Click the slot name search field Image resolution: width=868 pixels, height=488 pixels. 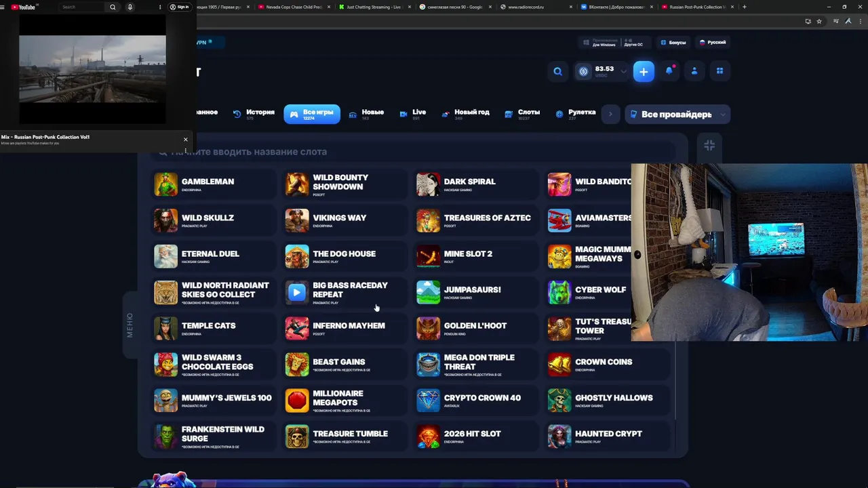coord(414,152)
